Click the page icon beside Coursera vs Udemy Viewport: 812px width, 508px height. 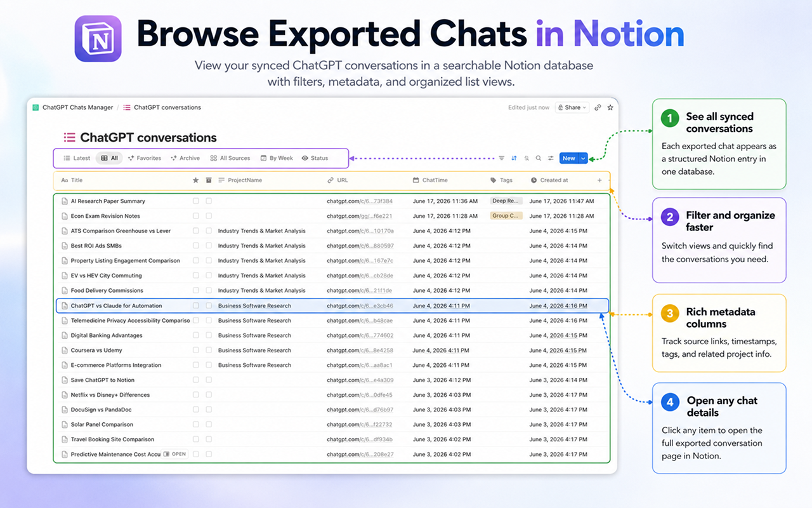65,351
